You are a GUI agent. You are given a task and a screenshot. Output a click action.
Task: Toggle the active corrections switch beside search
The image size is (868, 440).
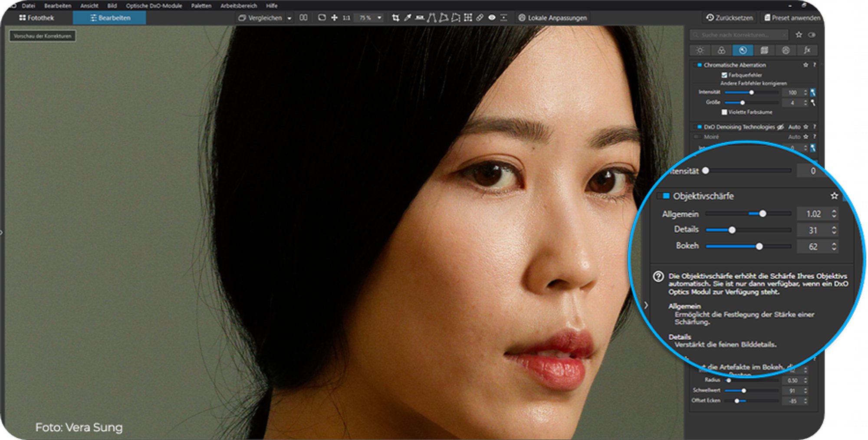[812, 35]
